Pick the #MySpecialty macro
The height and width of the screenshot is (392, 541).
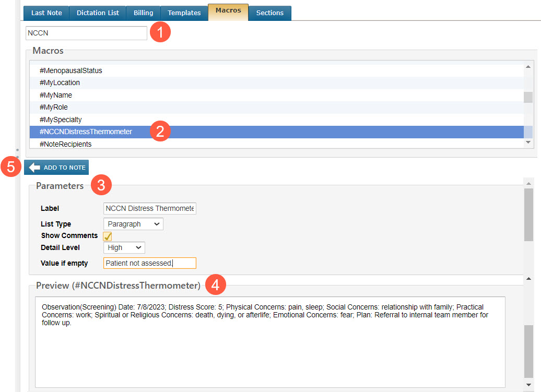pos(60,120)
